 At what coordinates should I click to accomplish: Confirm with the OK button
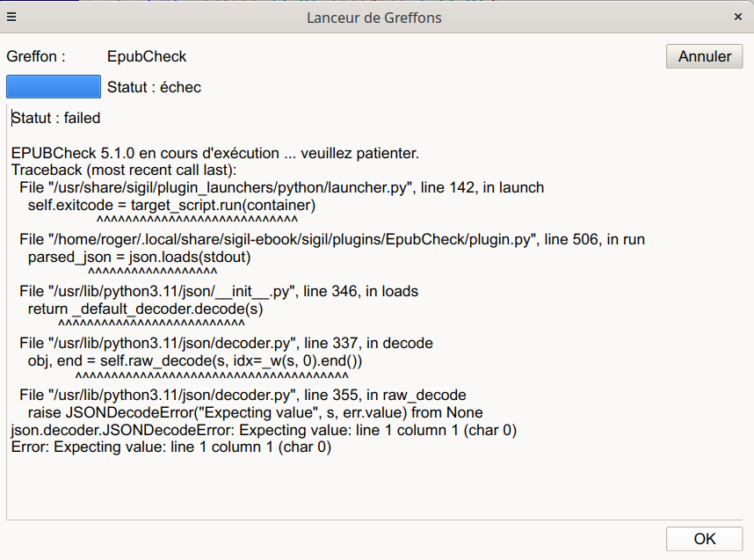[704, 539]
